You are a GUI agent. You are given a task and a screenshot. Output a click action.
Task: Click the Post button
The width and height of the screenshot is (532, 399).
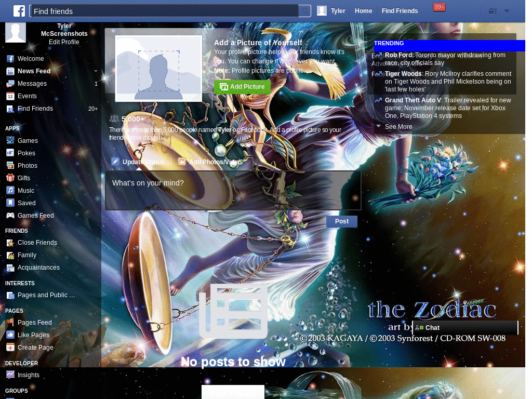[x=342, y=221]
